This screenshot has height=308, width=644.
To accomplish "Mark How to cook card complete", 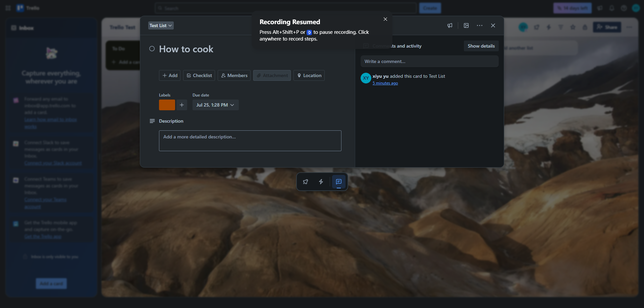I will point(152,49).
